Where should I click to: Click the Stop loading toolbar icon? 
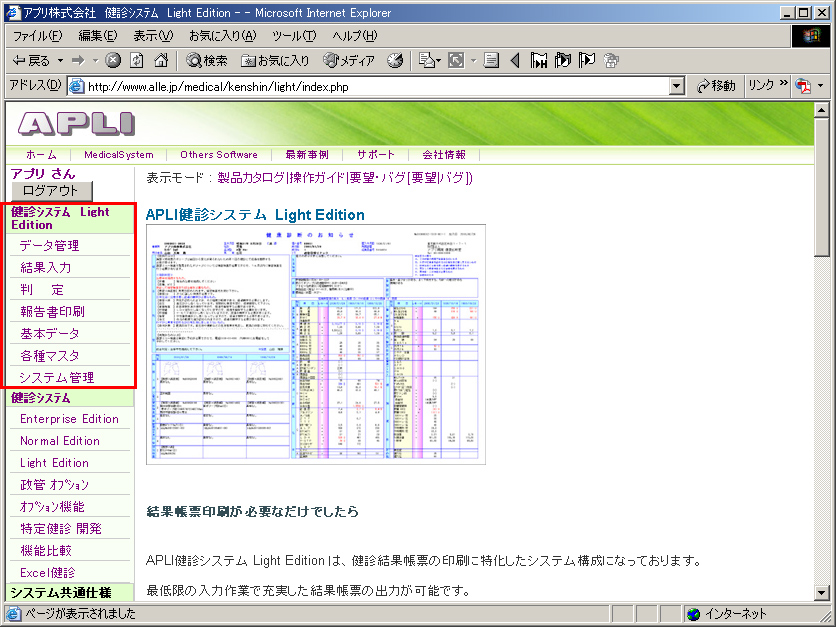click(113, 61)
